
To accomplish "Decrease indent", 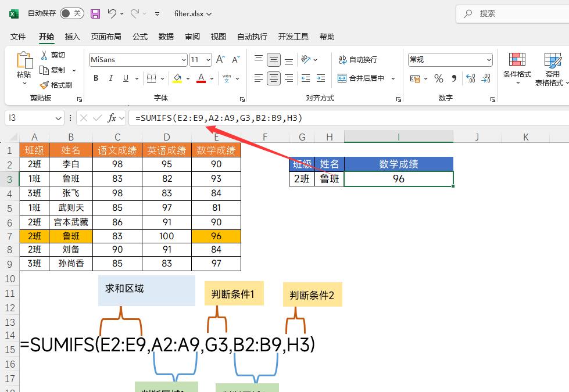I will 306,78.
